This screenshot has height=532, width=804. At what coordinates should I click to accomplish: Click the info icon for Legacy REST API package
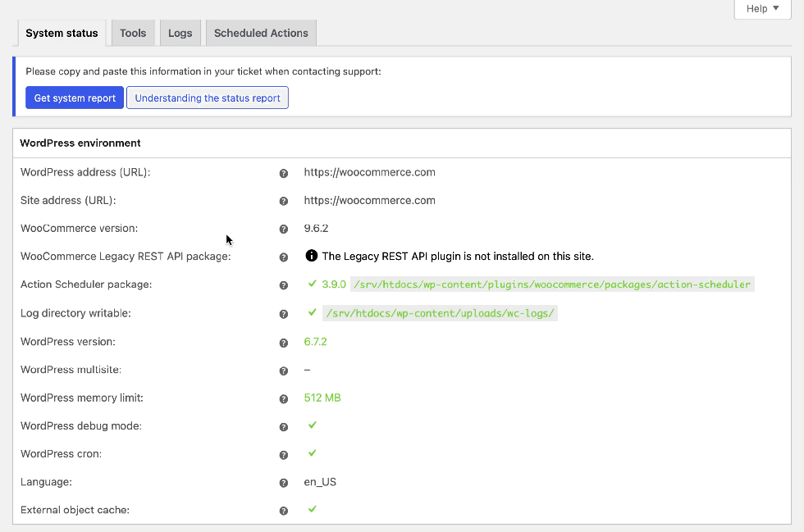coord(311,256)
